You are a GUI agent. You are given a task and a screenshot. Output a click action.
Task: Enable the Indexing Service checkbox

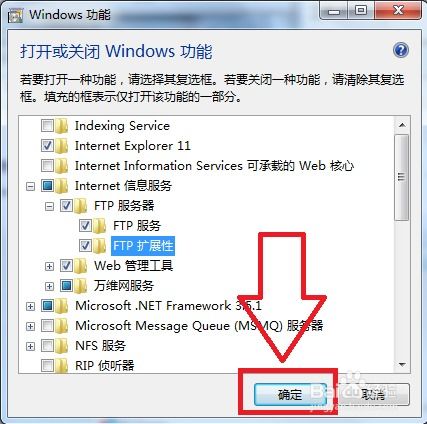pyautogui.click(x=47, y=126)
